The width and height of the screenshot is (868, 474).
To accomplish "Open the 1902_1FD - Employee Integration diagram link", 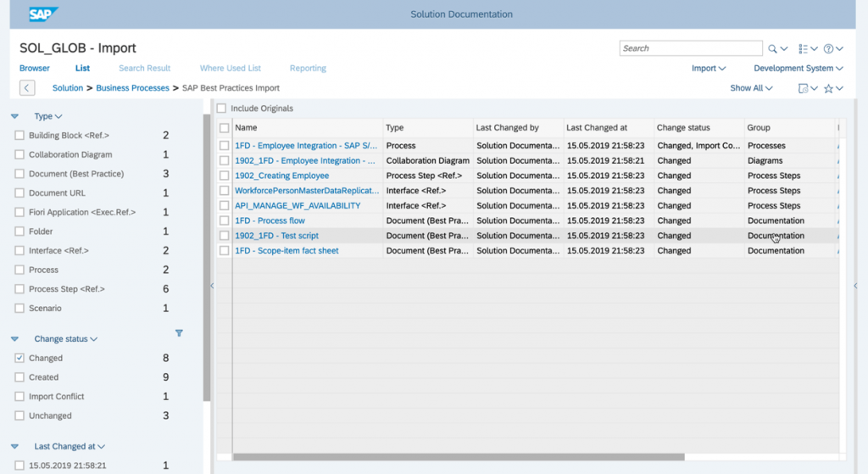I will click(x=304, y=160).
